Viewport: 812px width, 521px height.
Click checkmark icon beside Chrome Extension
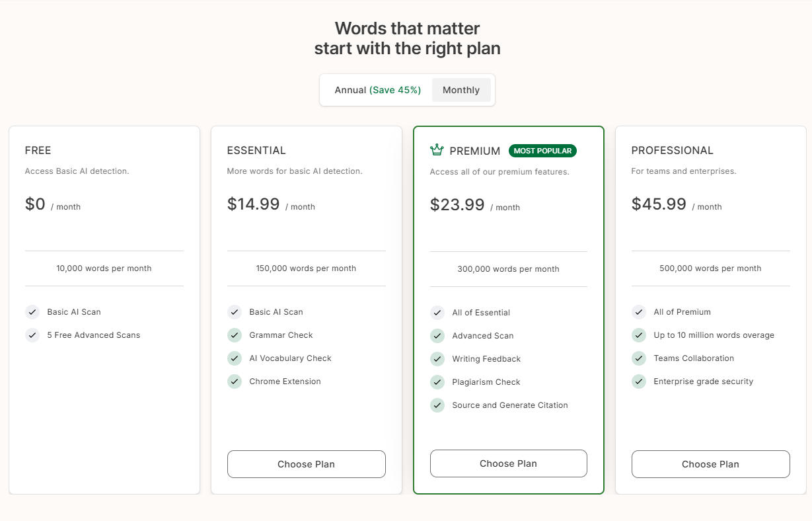[x=235, y=381]
